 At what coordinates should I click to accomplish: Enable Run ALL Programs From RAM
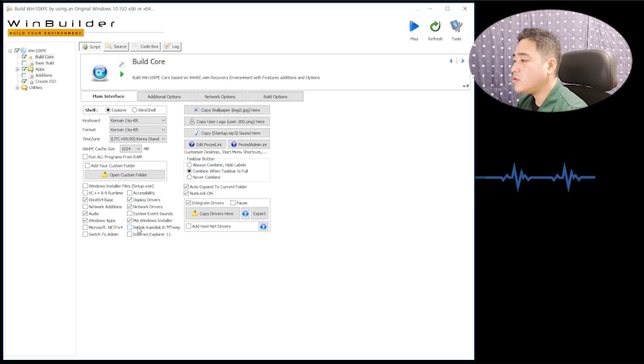click(86, 157)
